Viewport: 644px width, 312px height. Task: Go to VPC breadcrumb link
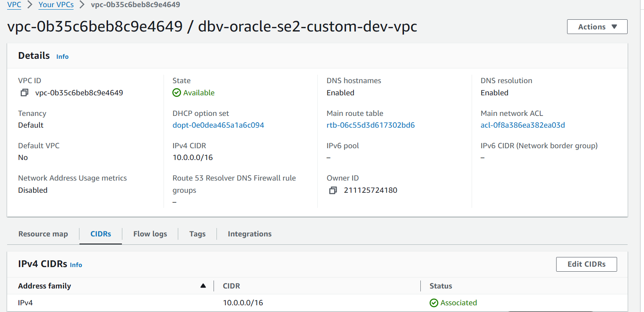coord(14,5)
